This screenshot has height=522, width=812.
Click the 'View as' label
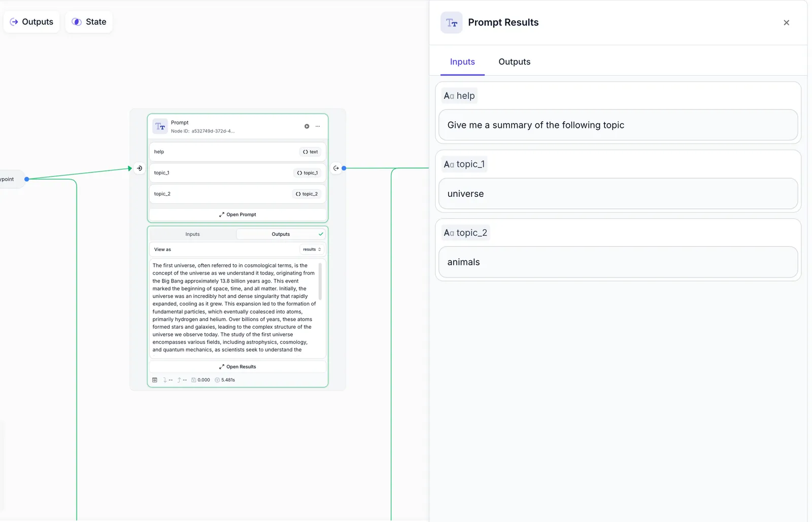(x=162, y=250)
